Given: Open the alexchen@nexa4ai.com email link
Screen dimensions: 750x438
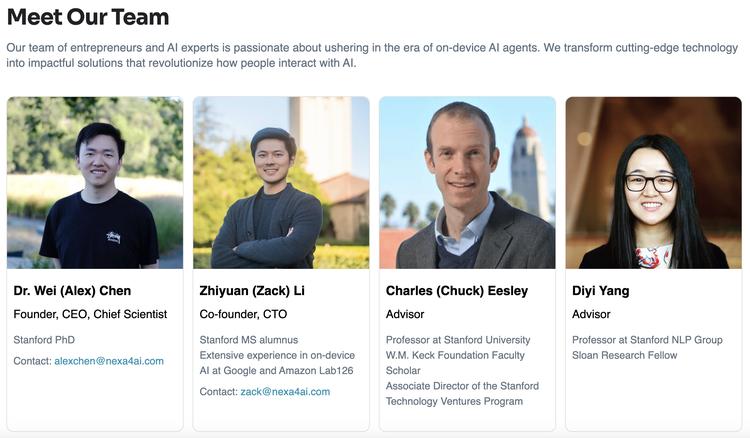Looking at the screenshot, I should point(109,361).
